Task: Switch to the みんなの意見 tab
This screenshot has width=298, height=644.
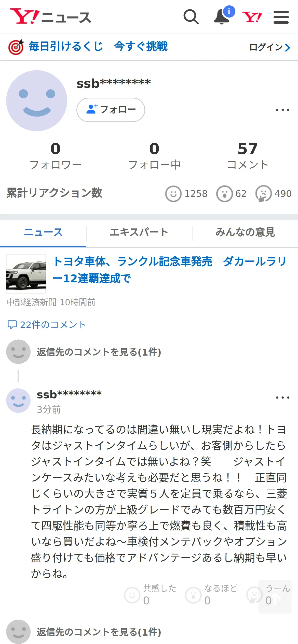Action: 245,232
